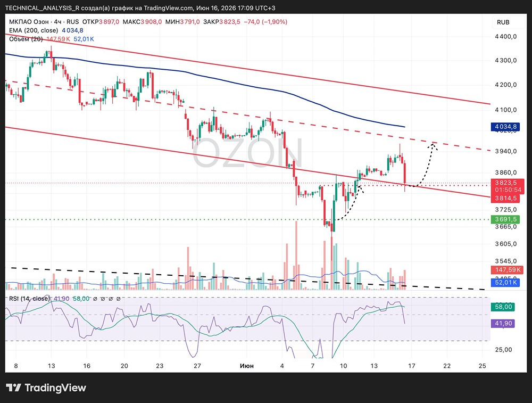Click the red 147,59K volume axis tag
This screenshot has width=532, height=403.
pos(508,270)
